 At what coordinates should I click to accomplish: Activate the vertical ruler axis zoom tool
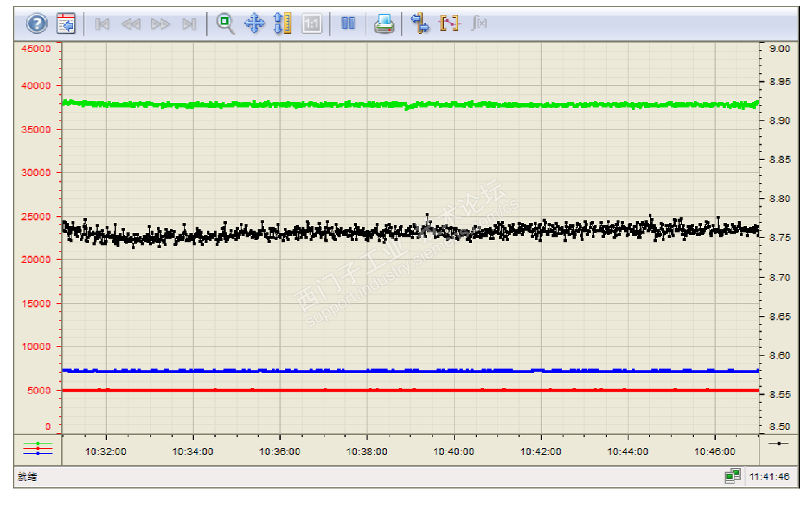283,24
